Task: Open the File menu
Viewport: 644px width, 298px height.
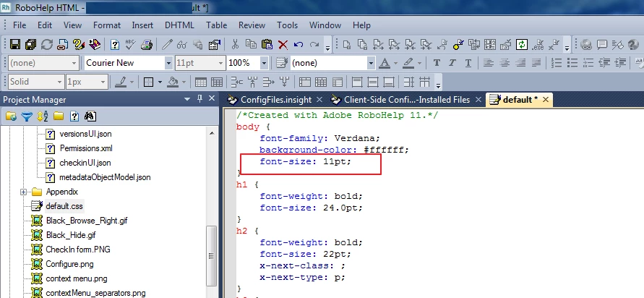Action: pyautogui.click(x=20, y=25)
